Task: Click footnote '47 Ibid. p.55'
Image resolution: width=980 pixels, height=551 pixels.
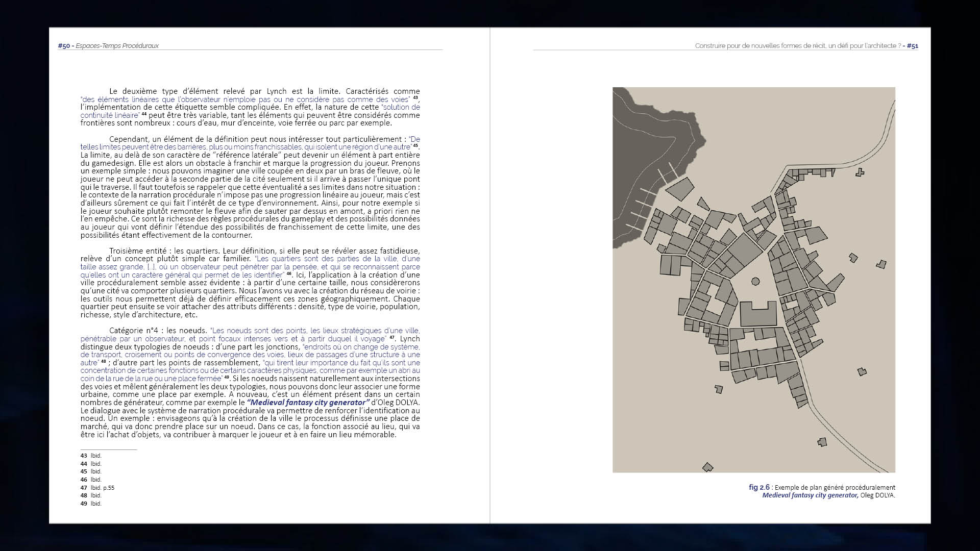Action: coord(97,488)
